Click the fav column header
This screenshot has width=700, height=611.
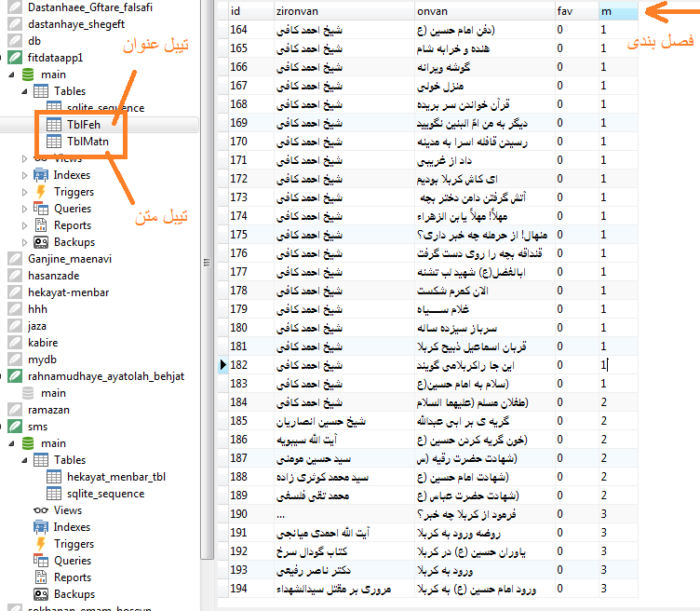pyautogui.click(x=574, y=11)
